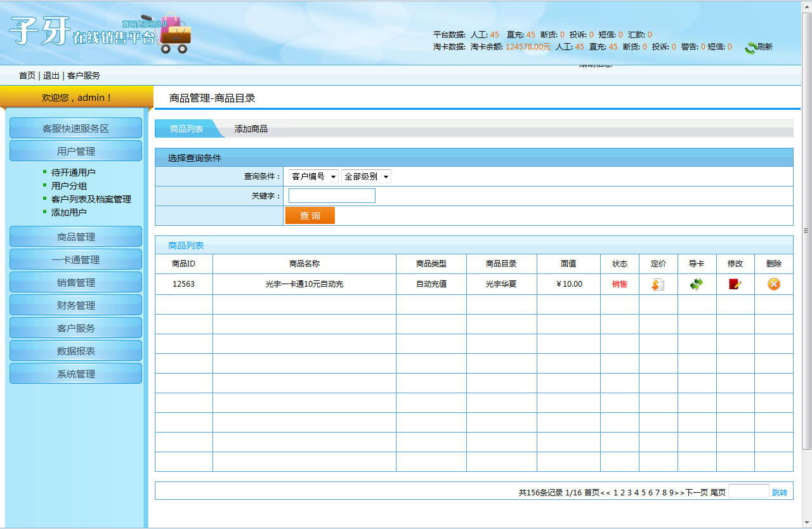Image resolution: width=812 pixels, height=529 pixels.
Task: Open the 系统管理 sidebar menu
Action: point(75,374)
